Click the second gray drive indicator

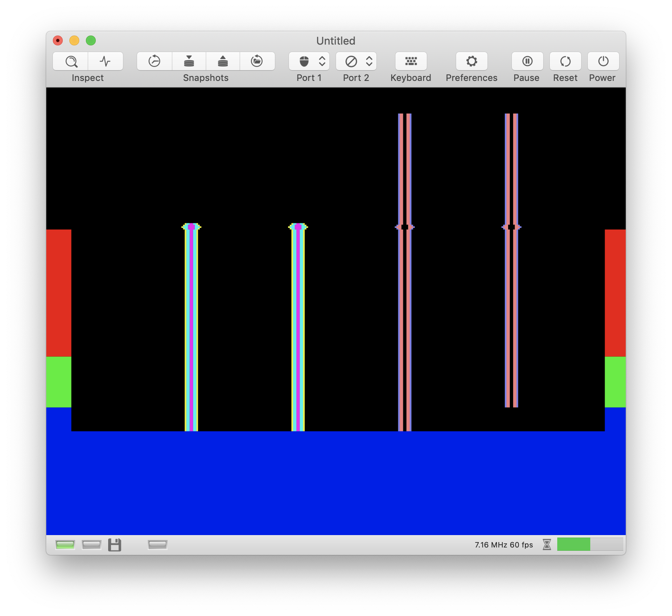(158, 545)
